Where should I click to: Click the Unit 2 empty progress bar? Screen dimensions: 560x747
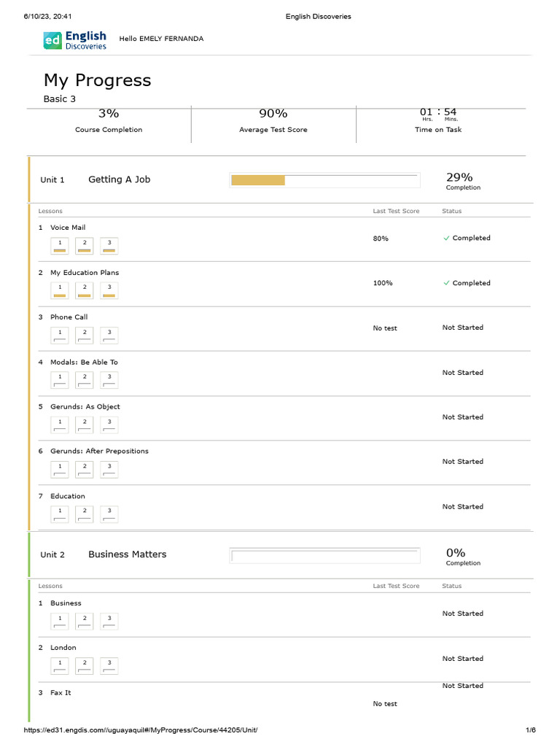324,556
